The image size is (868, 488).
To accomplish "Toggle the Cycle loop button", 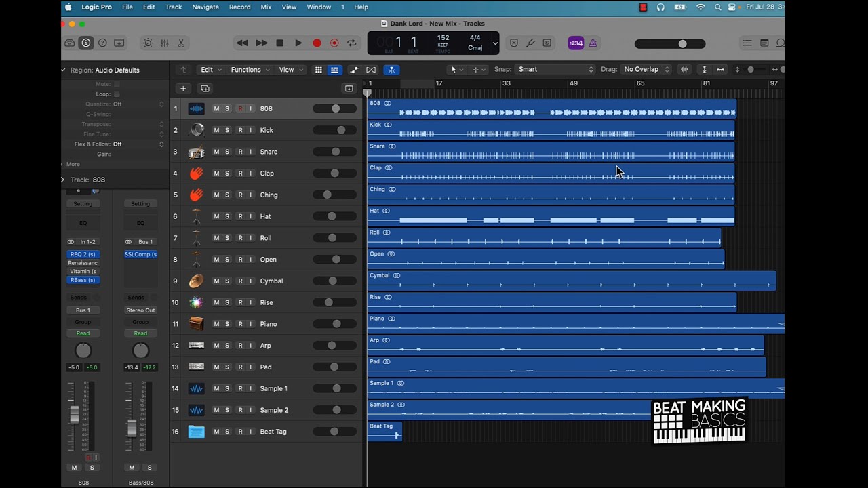I will click(x=352, y=43).
